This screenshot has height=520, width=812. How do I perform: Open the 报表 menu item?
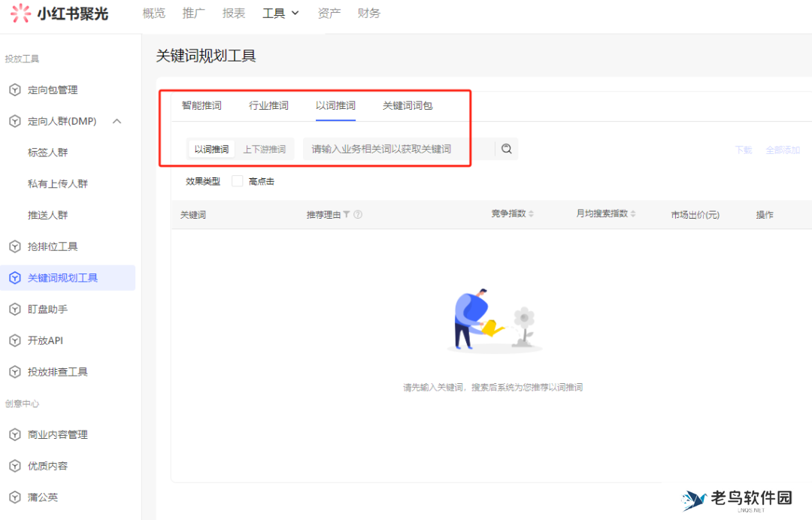pos(233,13)
